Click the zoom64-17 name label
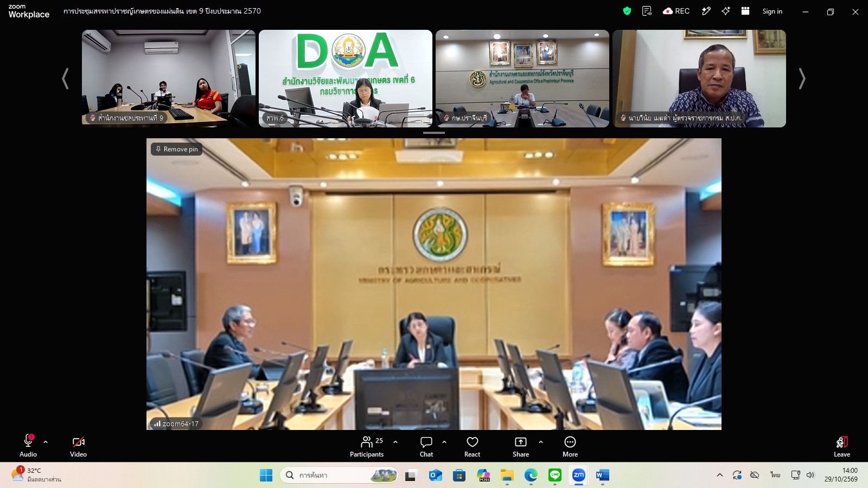Image resolution: width=868 pixels, height=488 pixels. tap(176, 423)
